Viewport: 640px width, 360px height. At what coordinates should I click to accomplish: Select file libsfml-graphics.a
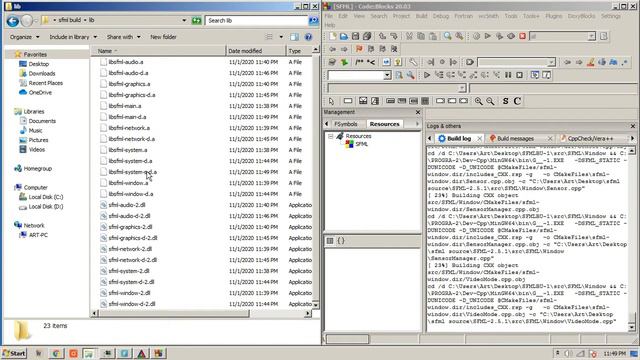[x=129, y=84]
